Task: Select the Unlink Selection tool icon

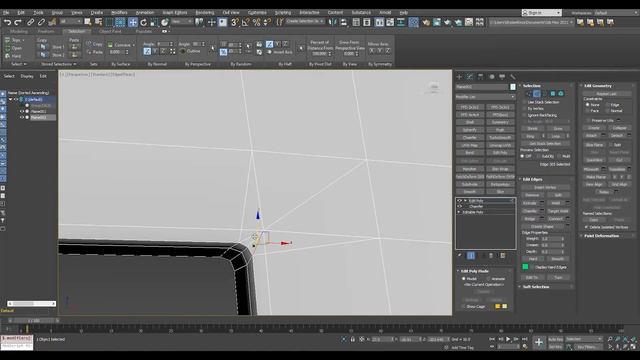Action: (x=41, y=22)
